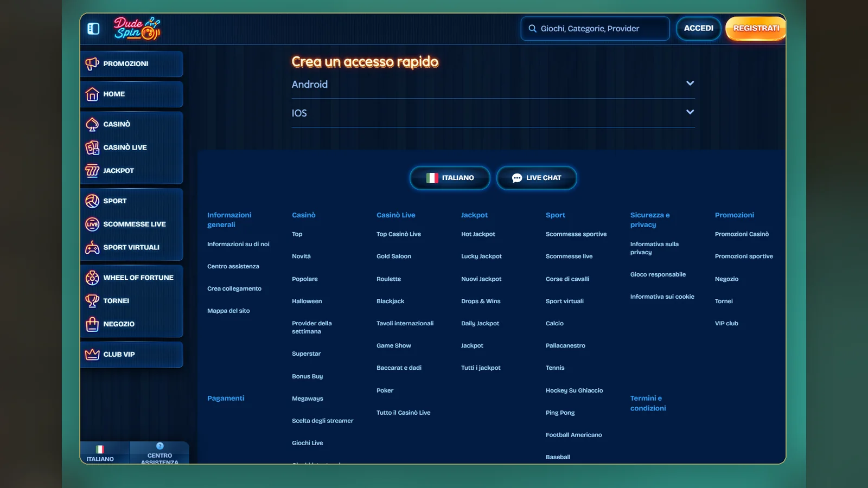Open the Hot Jackpot footer link

tap(478, 234)
